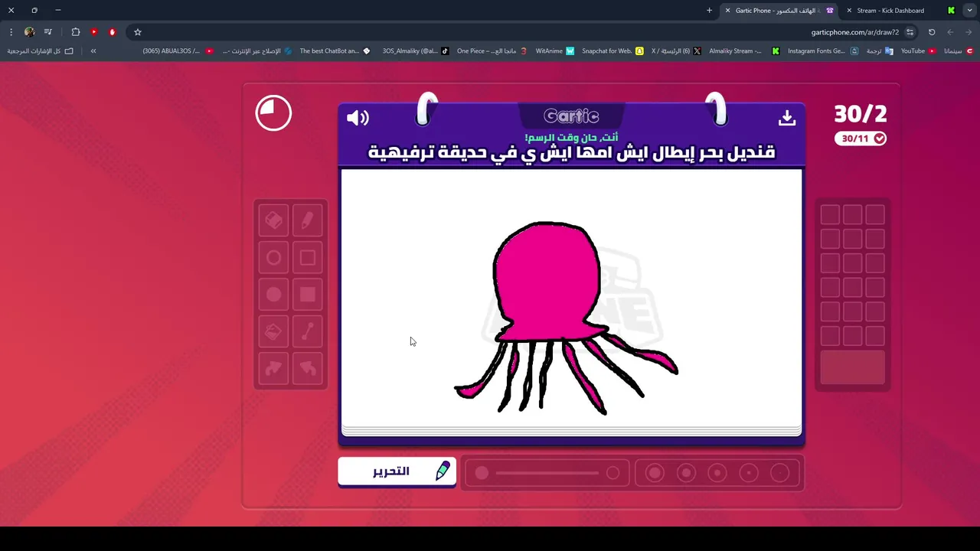This screenshot has height=551, width=980.
Task: Open the 3OS_Almaliky TikTok bookmark
Action: 416,51
